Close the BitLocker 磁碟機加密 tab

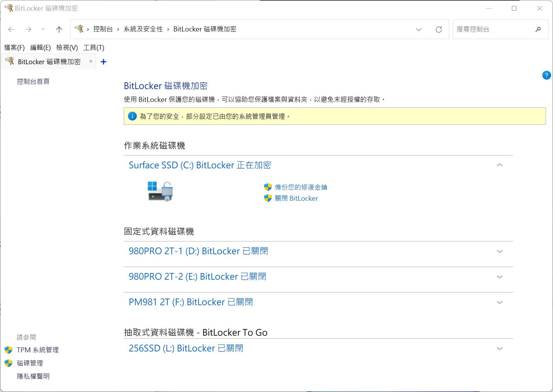click(91, 62)
